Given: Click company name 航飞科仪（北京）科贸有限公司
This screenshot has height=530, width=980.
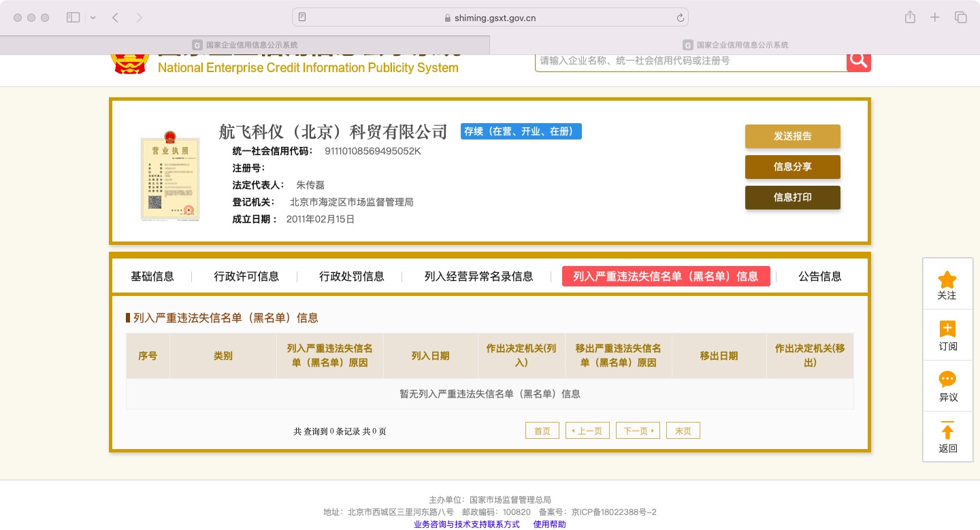Looking at the screenshot, I should (333, 131).
